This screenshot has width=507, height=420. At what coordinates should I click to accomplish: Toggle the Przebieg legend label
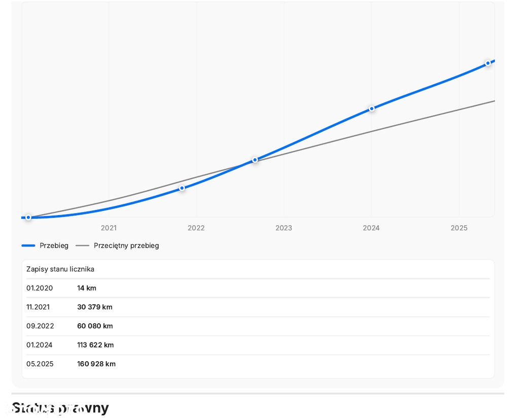tap(54, 246)
